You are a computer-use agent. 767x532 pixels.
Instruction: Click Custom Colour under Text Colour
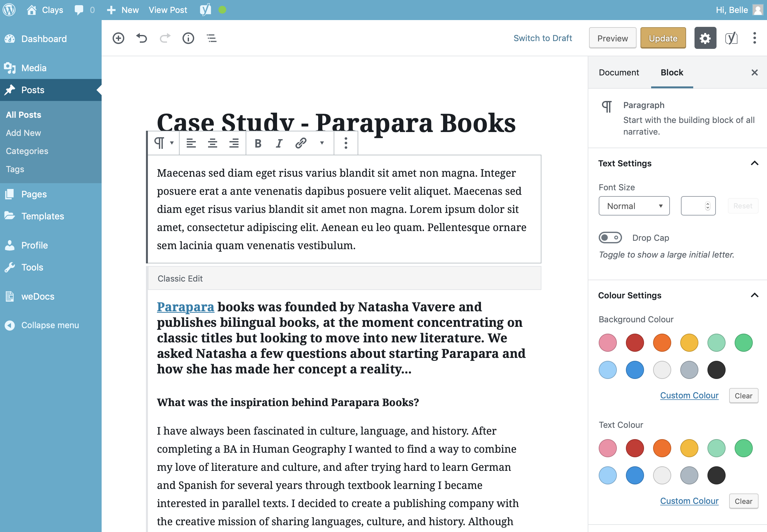(689, 501)
